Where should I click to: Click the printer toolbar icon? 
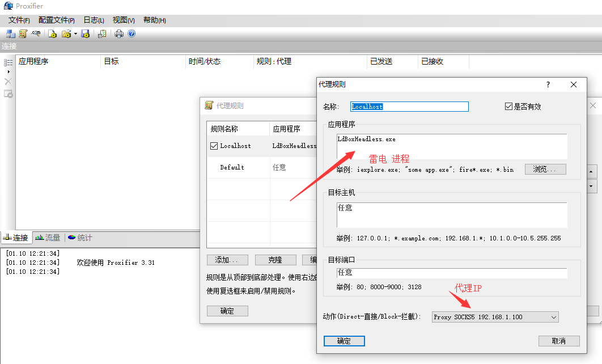[x=119, y=34]
